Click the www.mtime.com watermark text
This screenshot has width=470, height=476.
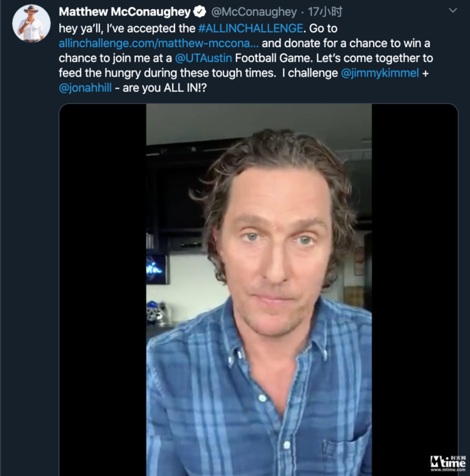tap(447, 470)
